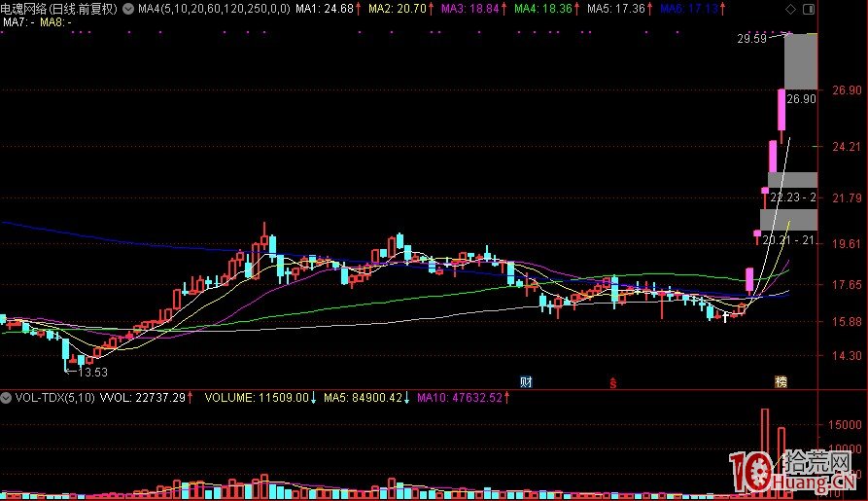Click the MA7 label
The height and width of the screenshot is (501, 868).
[18, 22]
